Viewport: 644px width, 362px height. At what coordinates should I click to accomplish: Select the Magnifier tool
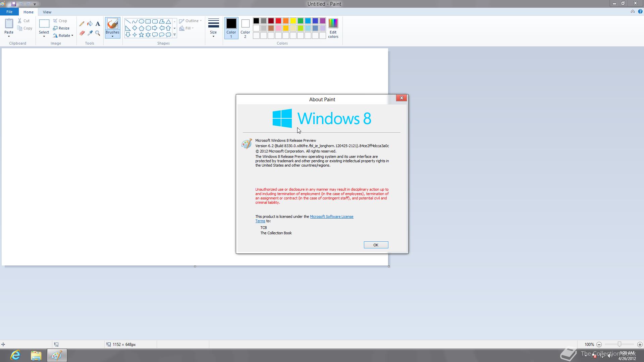pyautogui.click(x=98, y=33)
